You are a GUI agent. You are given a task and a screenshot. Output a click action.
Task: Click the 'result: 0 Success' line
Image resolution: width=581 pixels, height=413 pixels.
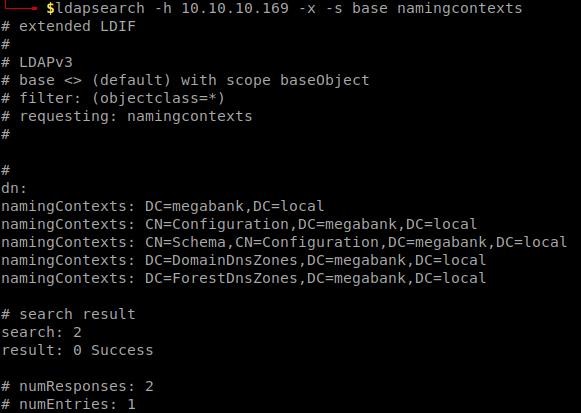click(77, 350)
